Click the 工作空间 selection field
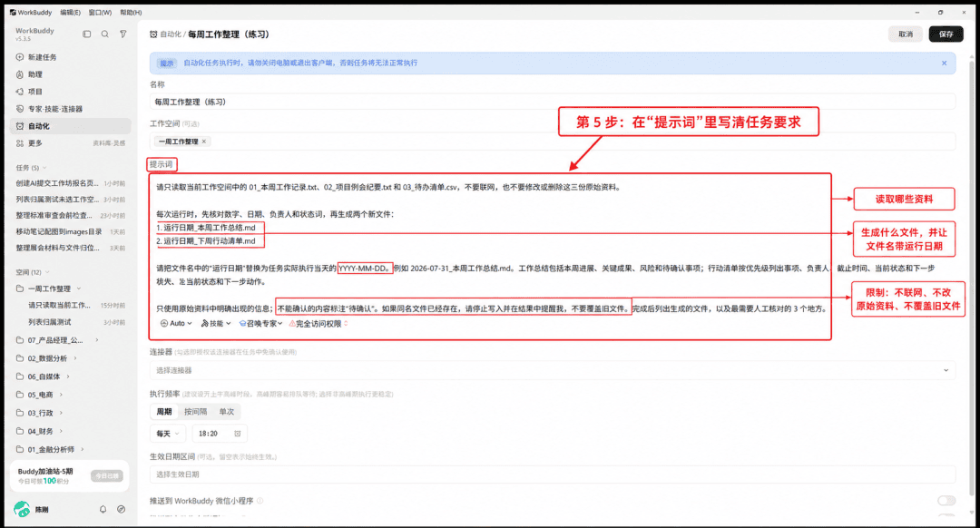The image size is (980, 528). (553, 142)
